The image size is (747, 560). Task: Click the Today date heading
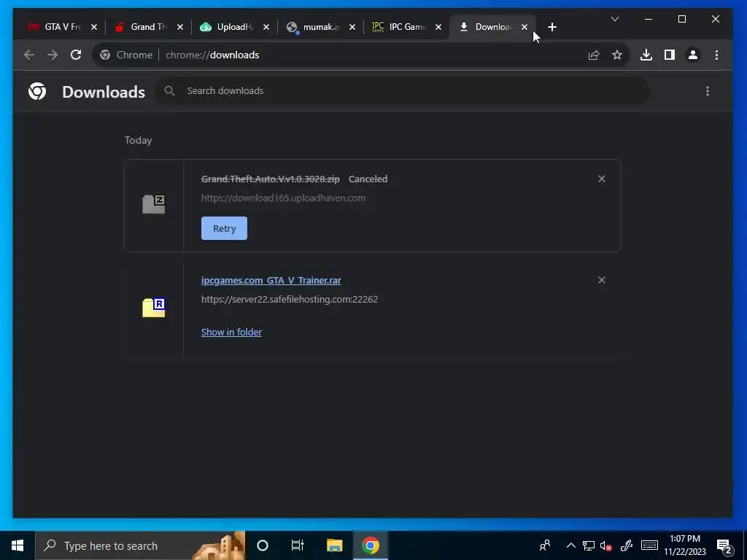tap(138, 140)
